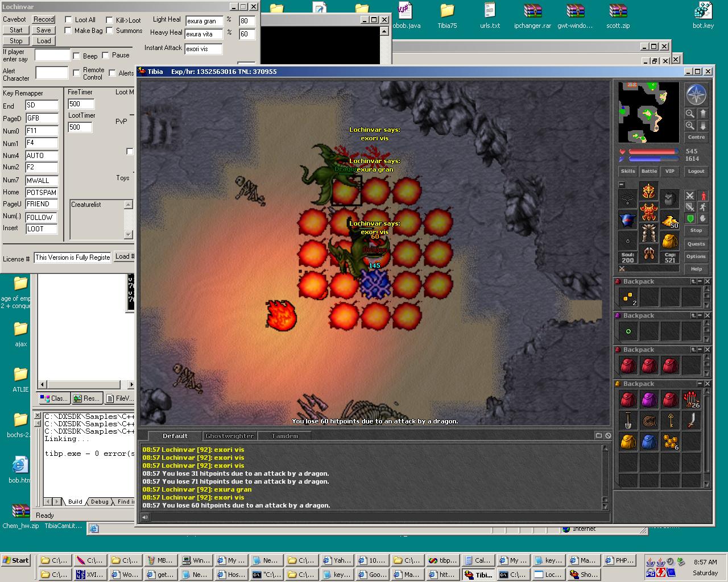Screen dimensions: 728x582
Task: Select the boots equipment slot
Action: pyautogui.click(x=649, y=253)
